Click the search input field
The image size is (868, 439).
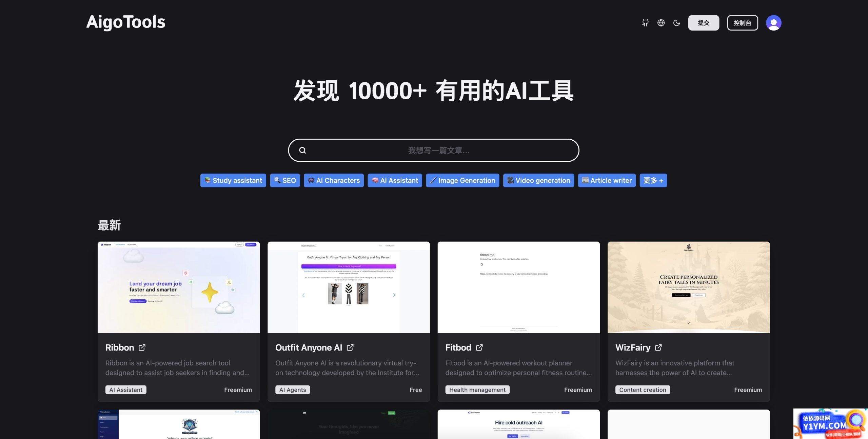pyautogui.click(x=434, y=150)
